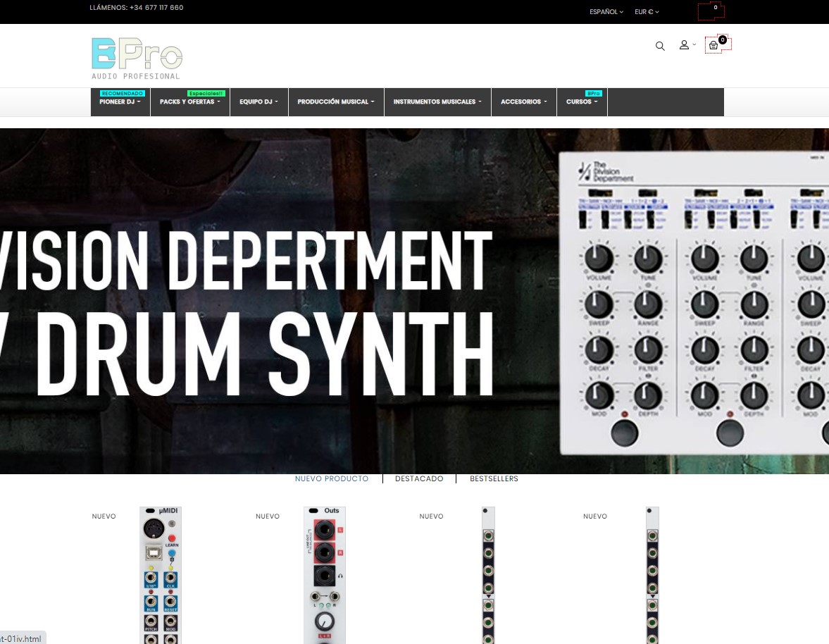The height and width of the screenshot is (644, 829).
Task: Click the BPro Audio Profesional logo
Action: point(137,58)
